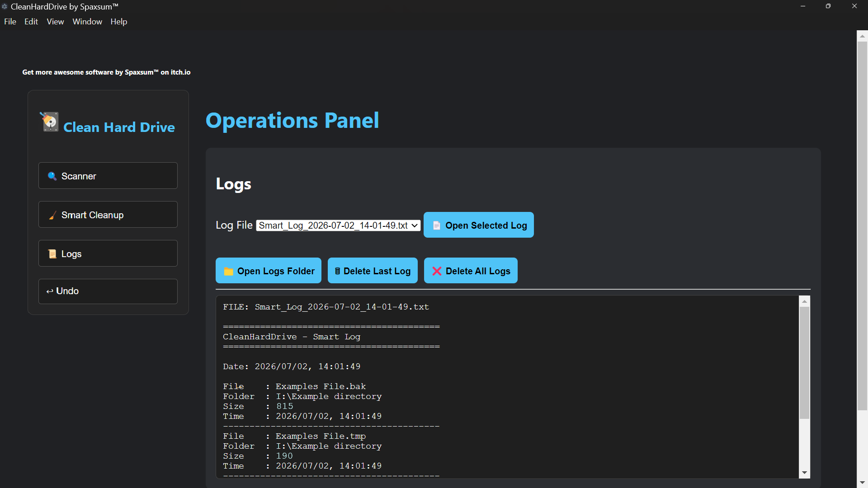
Task: Click the broom icon on Smart Cleanup
Action: tap(52, 215)
